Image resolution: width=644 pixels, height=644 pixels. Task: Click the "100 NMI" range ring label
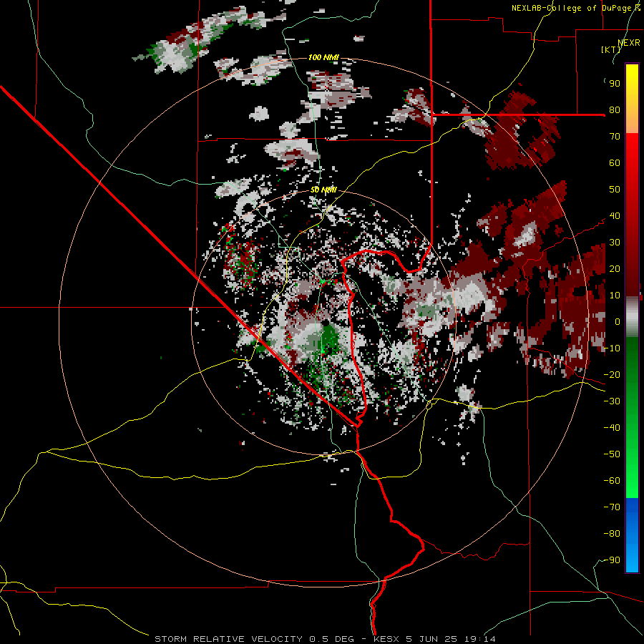point(323,57)
